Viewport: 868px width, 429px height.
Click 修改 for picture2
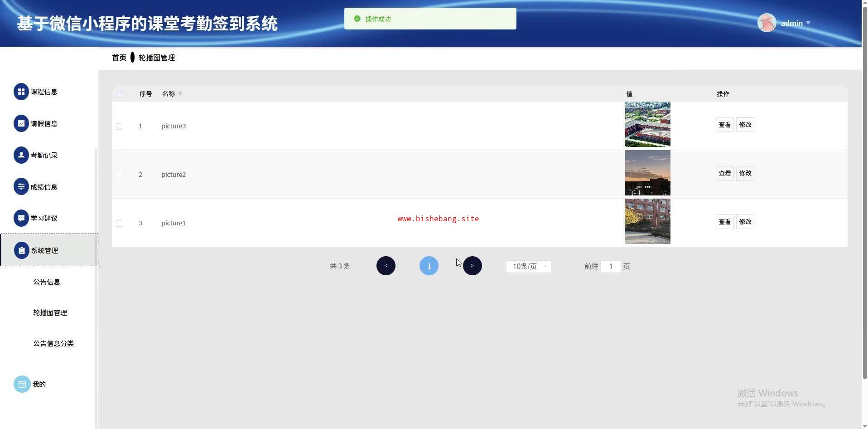(745, 173)
